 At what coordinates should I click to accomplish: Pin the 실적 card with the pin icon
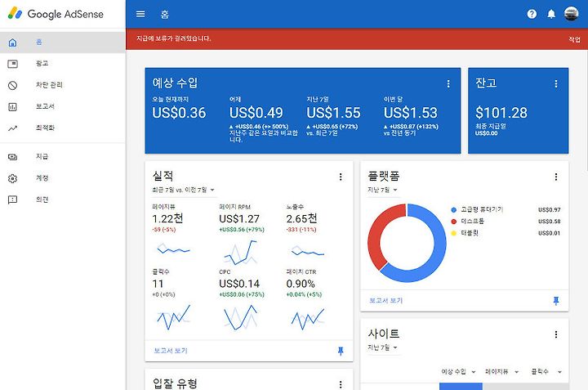(341, 351)
